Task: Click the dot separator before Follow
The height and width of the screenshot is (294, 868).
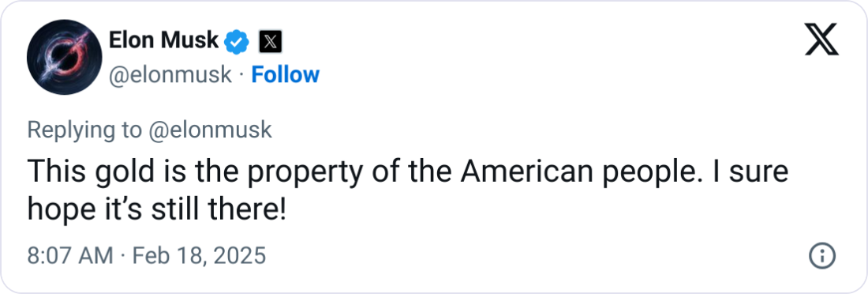Action: pyautogui.click(x=241, y=75)
